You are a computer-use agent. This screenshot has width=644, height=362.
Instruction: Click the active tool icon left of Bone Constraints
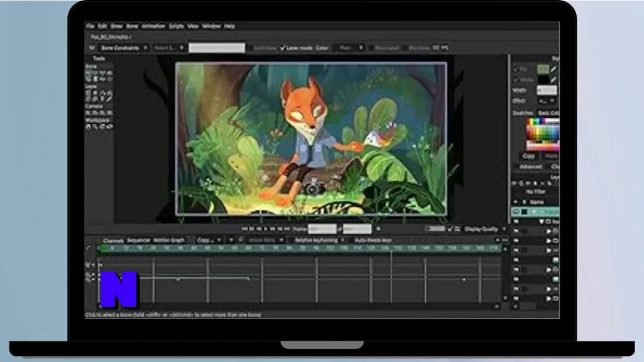pyautogui.click(x=92, y=48)
